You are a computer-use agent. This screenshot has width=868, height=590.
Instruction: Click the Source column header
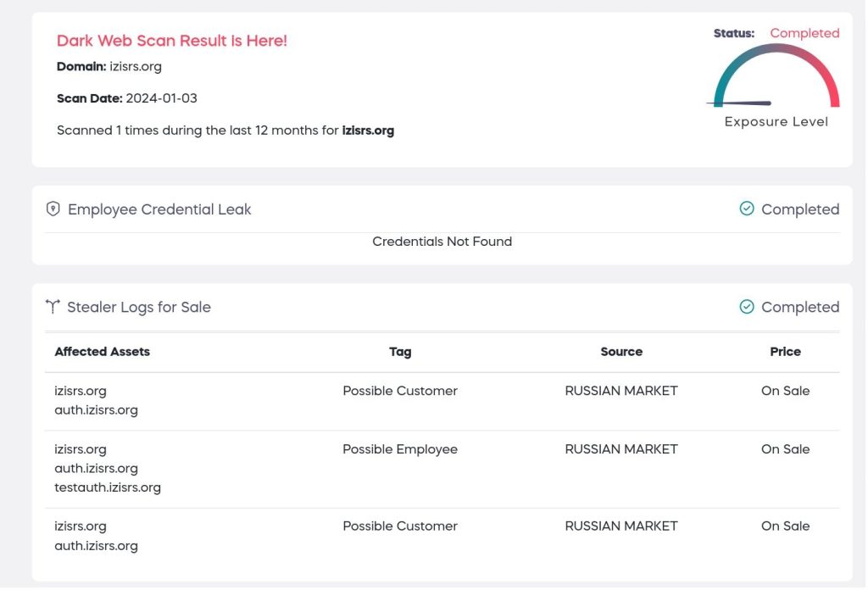(x=621, y=352)
